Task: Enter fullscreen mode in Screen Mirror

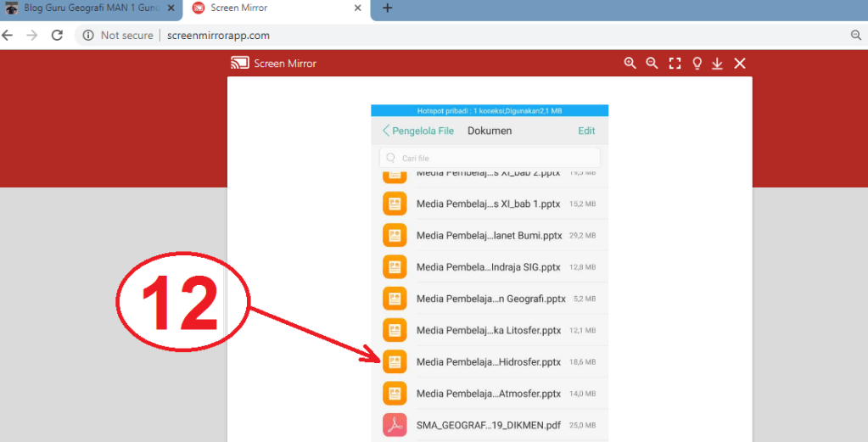Action: [675, 64]
